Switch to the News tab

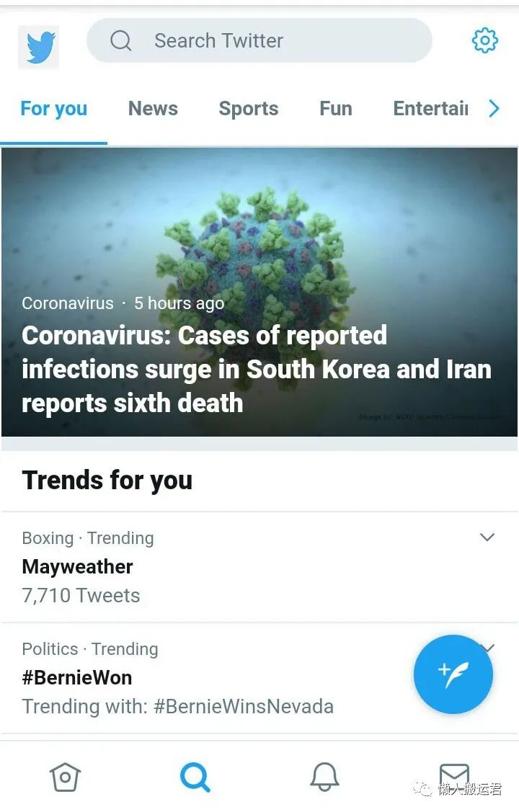tap(153, 108)
